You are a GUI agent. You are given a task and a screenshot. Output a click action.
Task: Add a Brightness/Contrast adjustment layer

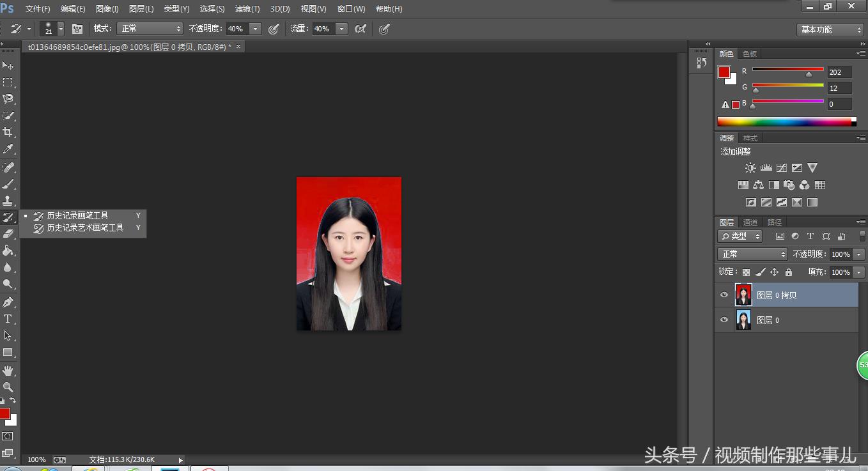[x=750, y=167]
